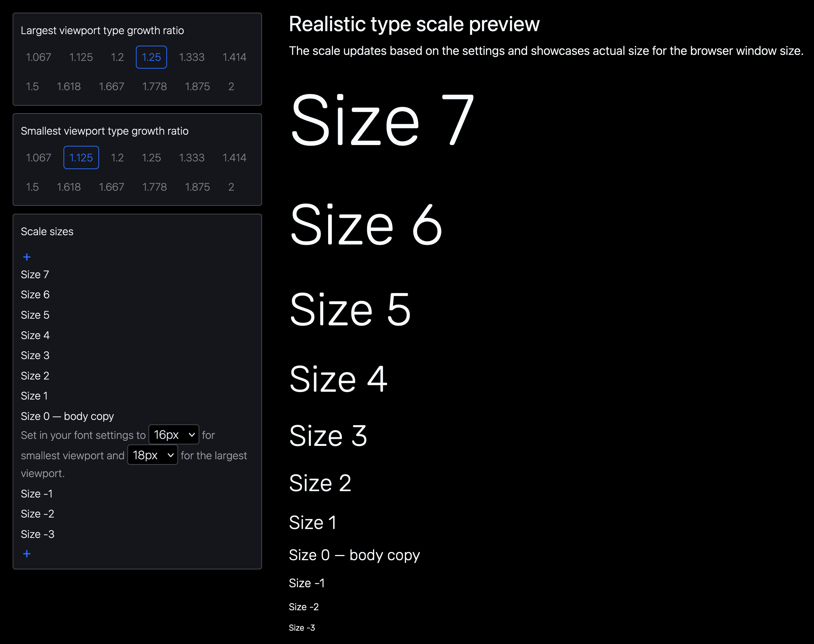Select 1.875 in Largest viewport ratio

point(197,87)
